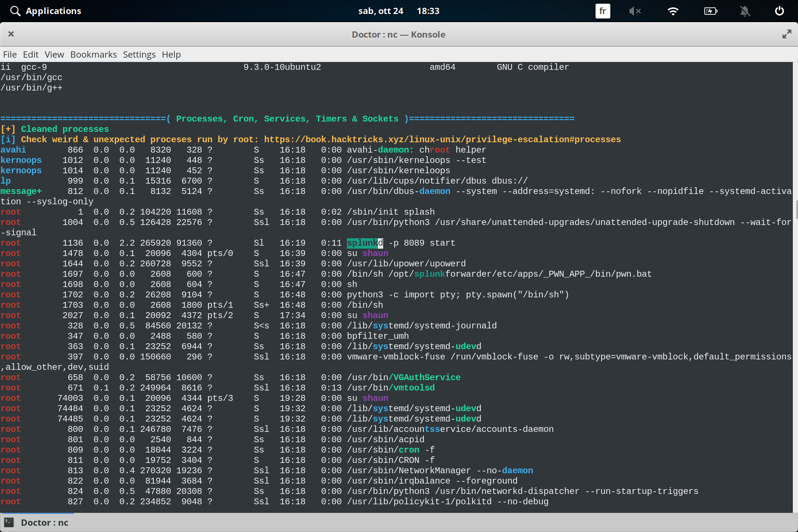Unmute the muted speaker in the system tray
The height and width of the screenshot is (532, 798).
tap(635, 11)
